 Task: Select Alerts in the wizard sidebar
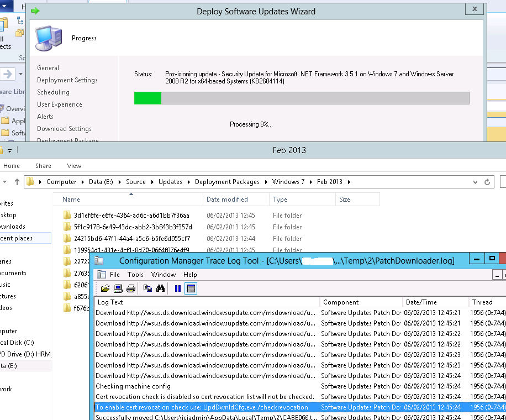click(44, 116)
